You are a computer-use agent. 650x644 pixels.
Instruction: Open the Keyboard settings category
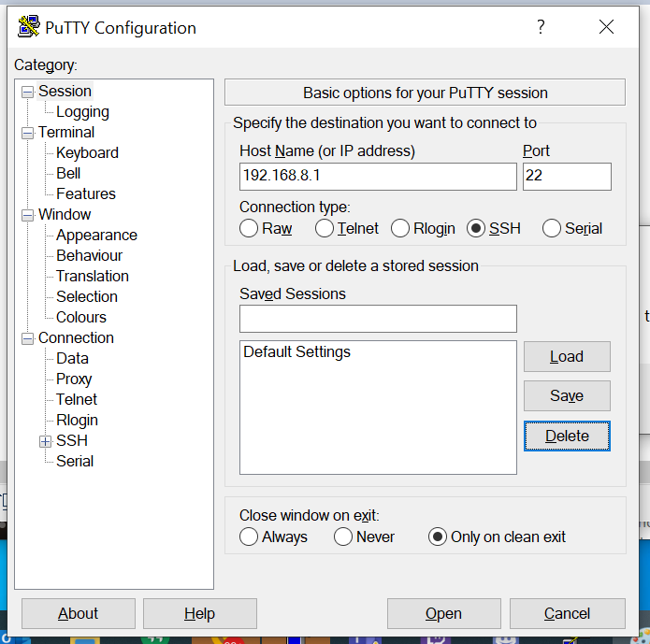(88, 153)
